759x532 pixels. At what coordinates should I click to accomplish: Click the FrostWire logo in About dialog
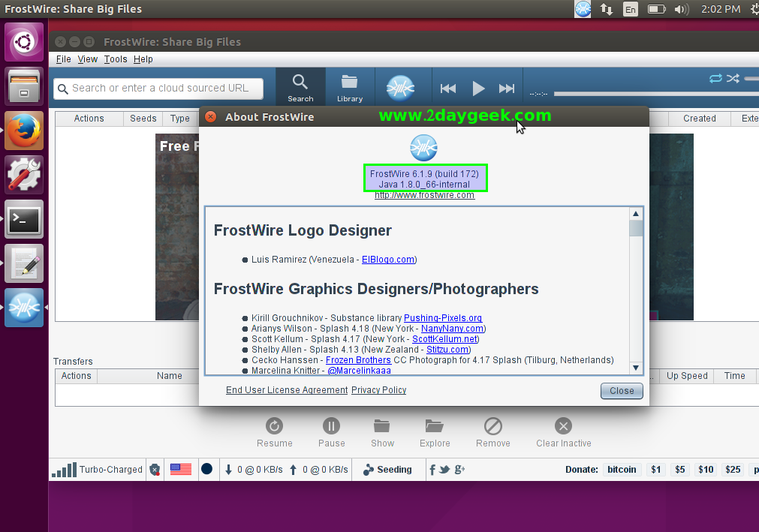[x=423, y=148]
